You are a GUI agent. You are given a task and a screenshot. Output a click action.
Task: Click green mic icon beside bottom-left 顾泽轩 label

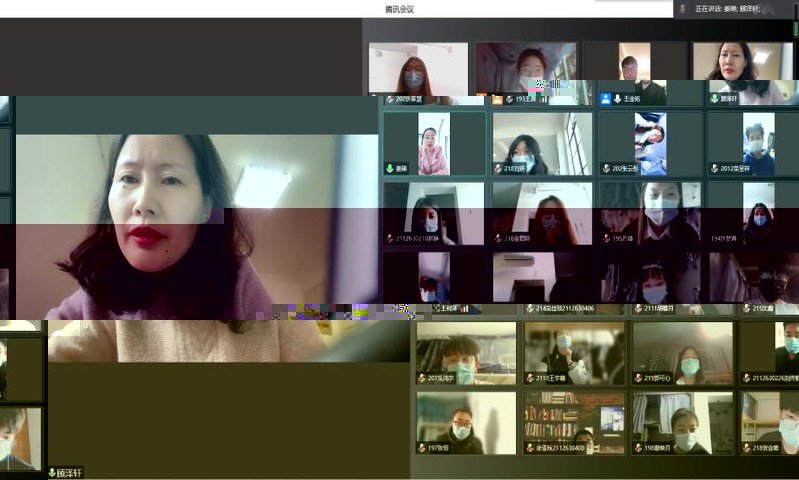point(52,473)
